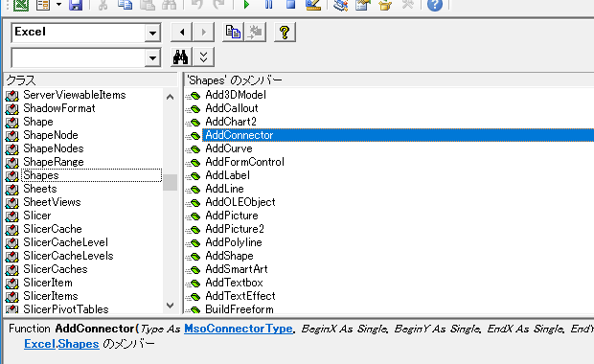Select the Shape class
594x364 pixels.
coord(38,122)
